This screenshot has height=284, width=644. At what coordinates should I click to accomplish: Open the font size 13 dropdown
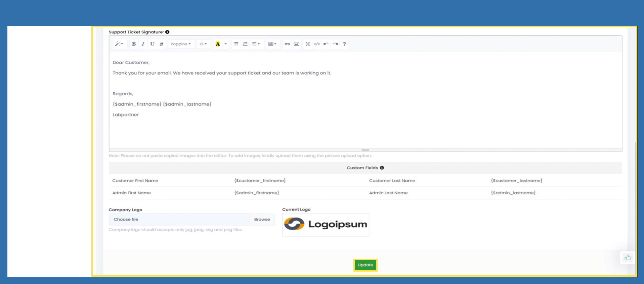(203, 44)
